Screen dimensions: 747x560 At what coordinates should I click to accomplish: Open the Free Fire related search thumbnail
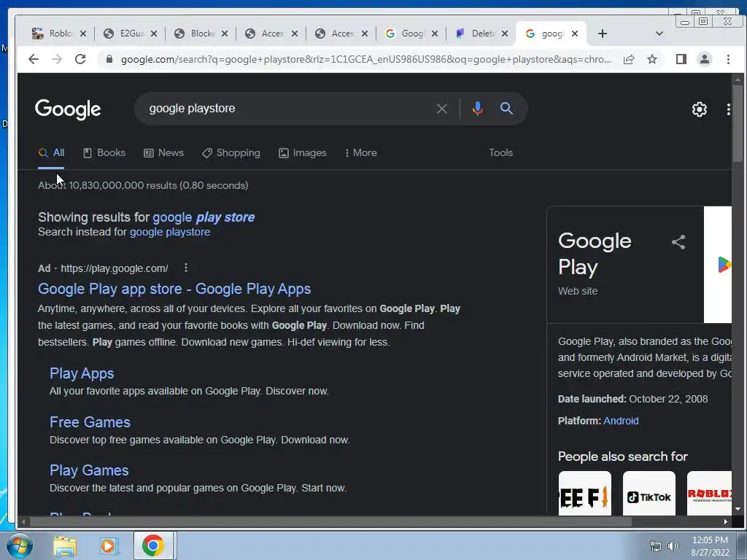[x=584, y=494]
